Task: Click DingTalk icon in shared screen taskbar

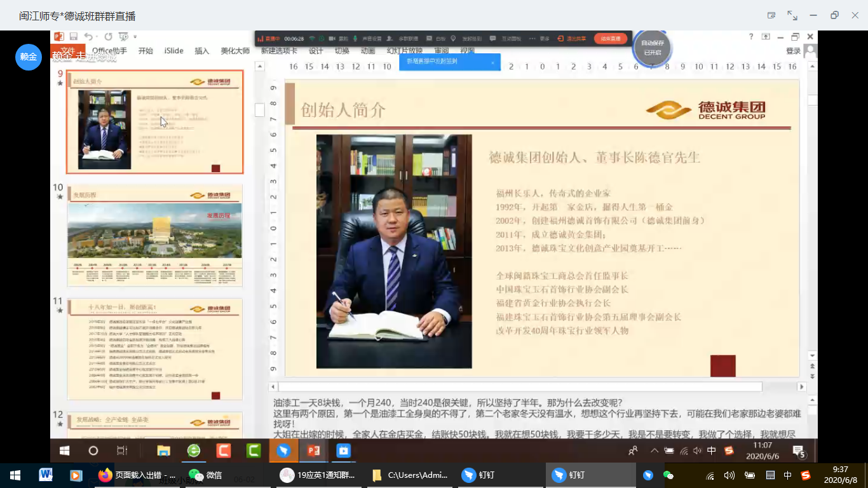Action: [283, 451]
